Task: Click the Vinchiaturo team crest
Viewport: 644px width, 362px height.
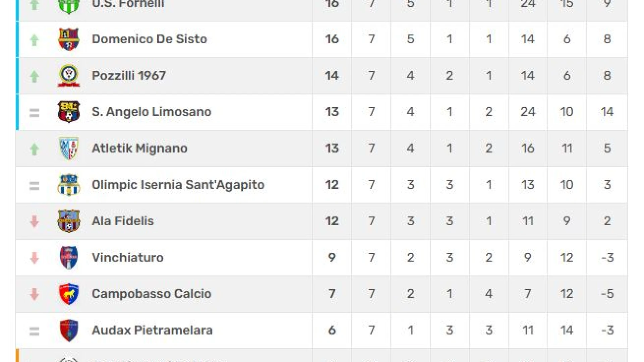Action: click(69, 257)
